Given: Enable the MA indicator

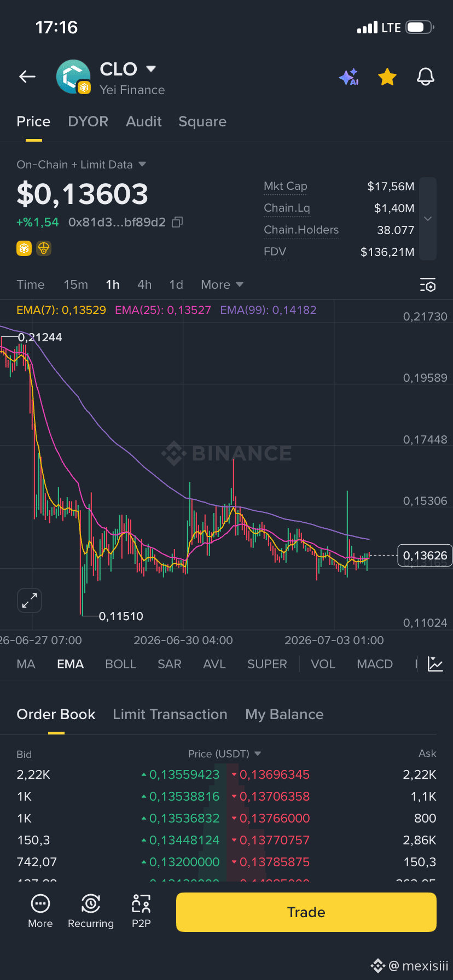Looking at the screenshot, I should coord(26,664).
